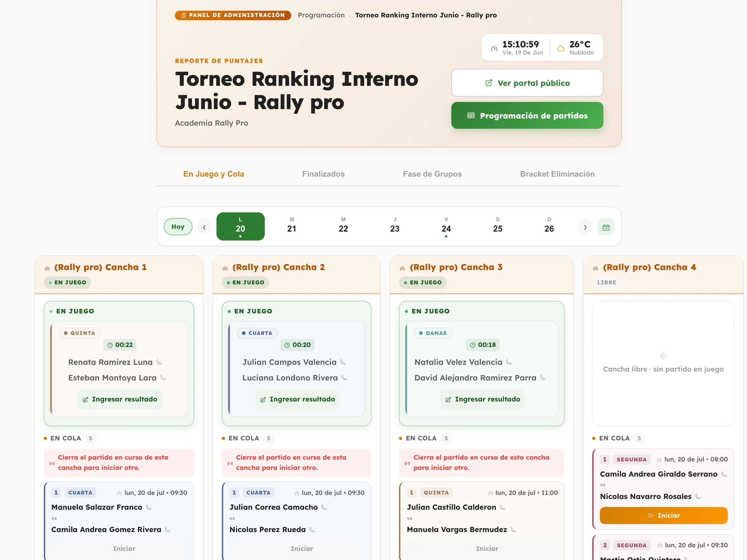Screen dimensions: 747x560
Task: Click the phone icon beside Julian Campos Valencia
Action: 343,362
